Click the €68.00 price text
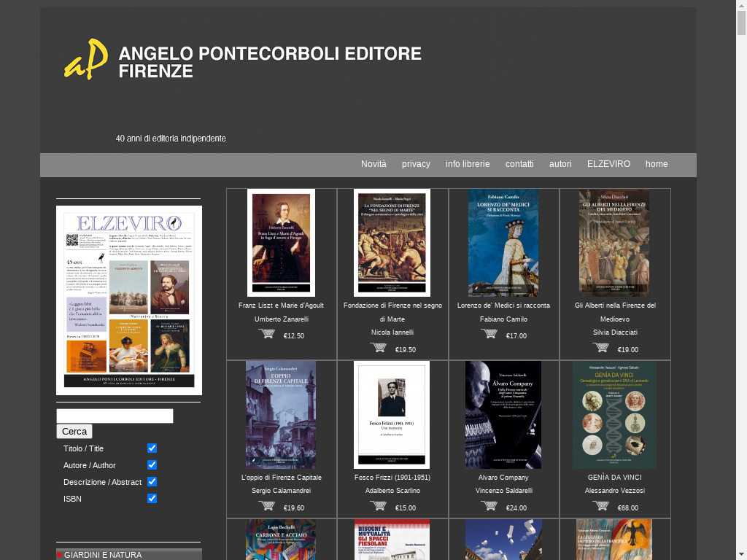Viewport: 747px width, 560px height. [627, 508]
